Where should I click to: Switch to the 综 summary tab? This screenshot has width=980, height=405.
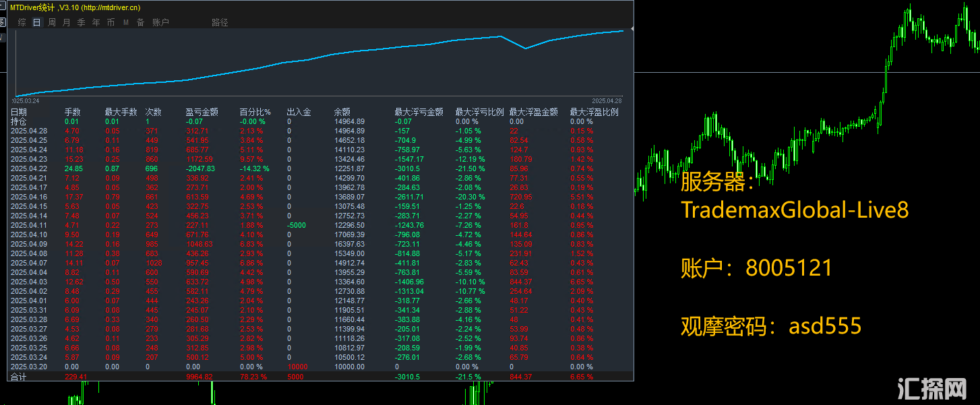pos(22,22)
